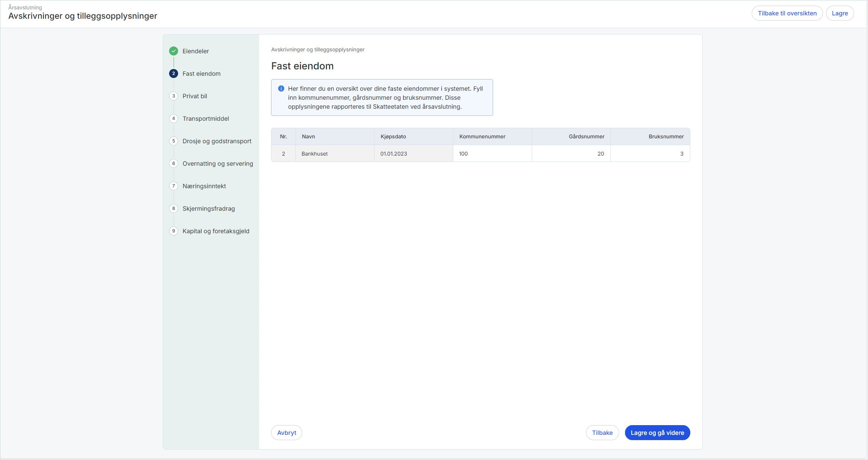The image size is (868, 460).
Task: Click Tilbake til oversikten button
Action: click(x=787, y=13)
